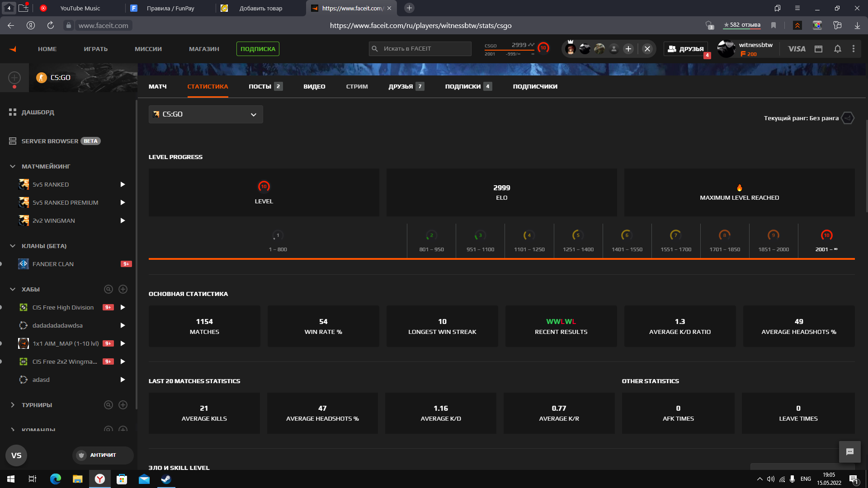Viewport: 868px width, 488px height.
Task: Click the level 5 marker 1251 – 1400
Action: coord(578,241)
